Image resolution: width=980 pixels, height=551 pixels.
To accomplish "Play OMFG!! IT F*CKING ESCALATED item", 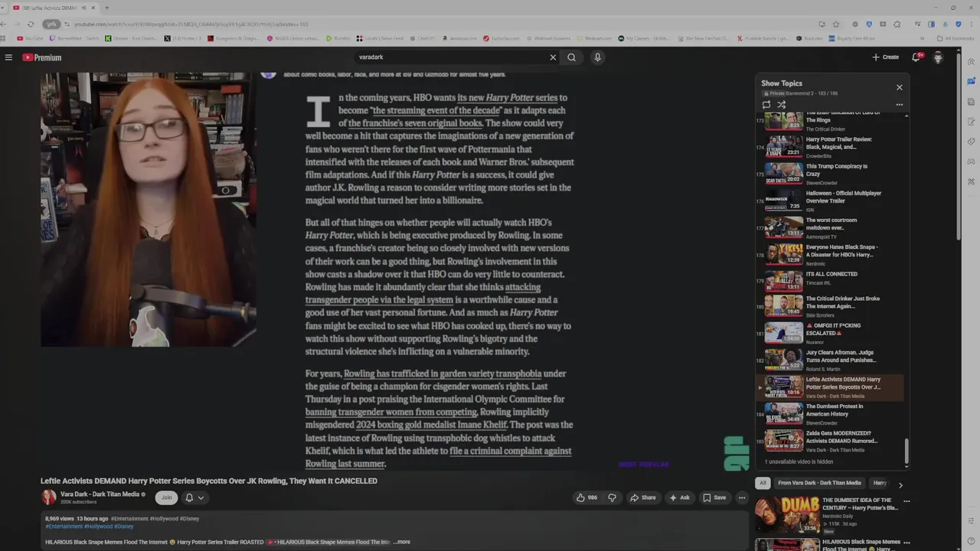I will [x=831, y=332].
